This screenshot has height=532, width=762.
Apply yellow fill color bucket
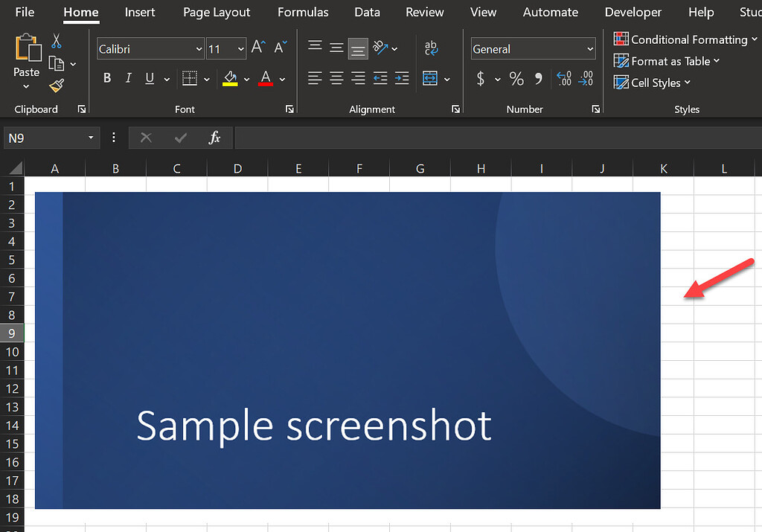[x=231, y=78]
